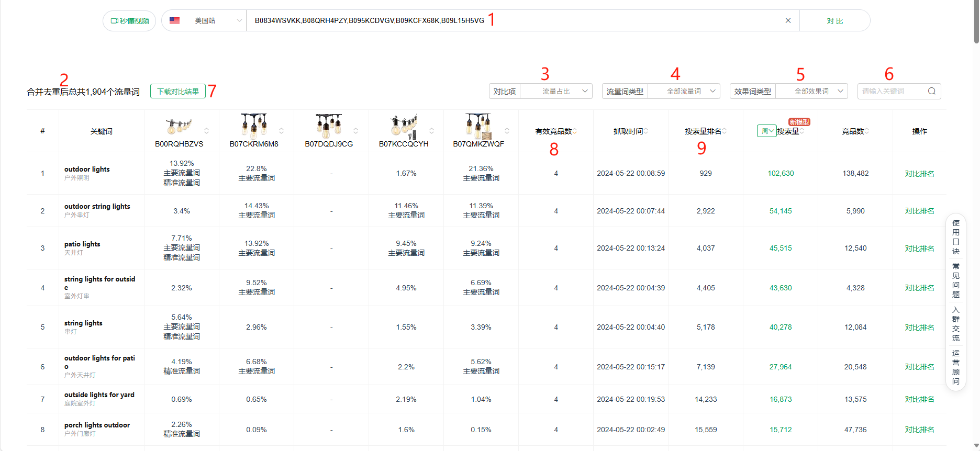Download comparison results via 下载对比结果
This screenshot has width=980, height=451.
178,91
